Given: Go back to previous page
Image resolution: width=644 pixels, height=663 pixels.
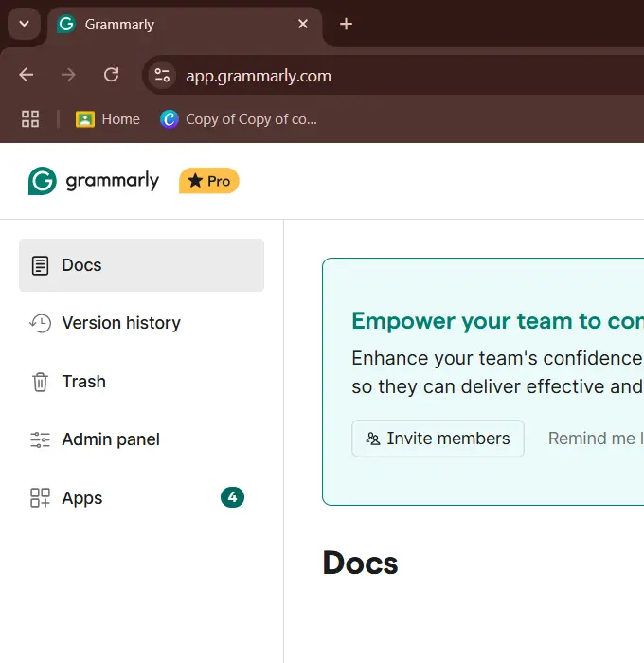Looking at the screenshot, I should [27, 75].
